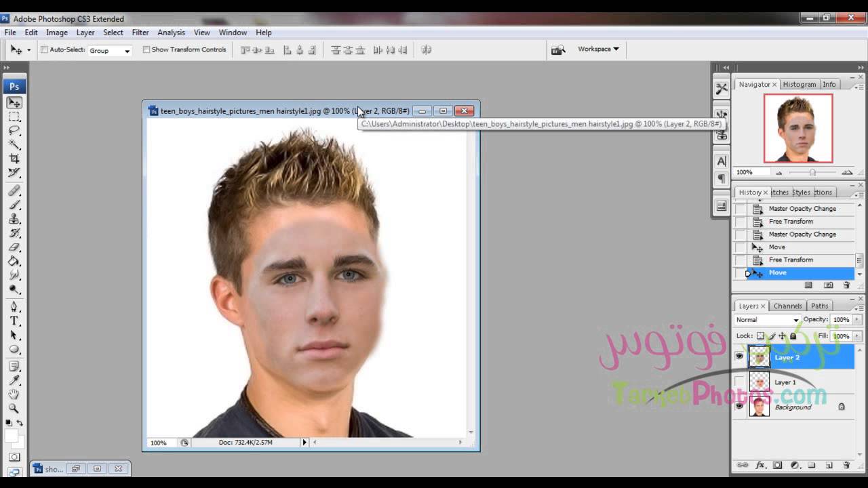Open Opacity slider arrow
Screen dimensions: 868x488
[x=858, y=319]
